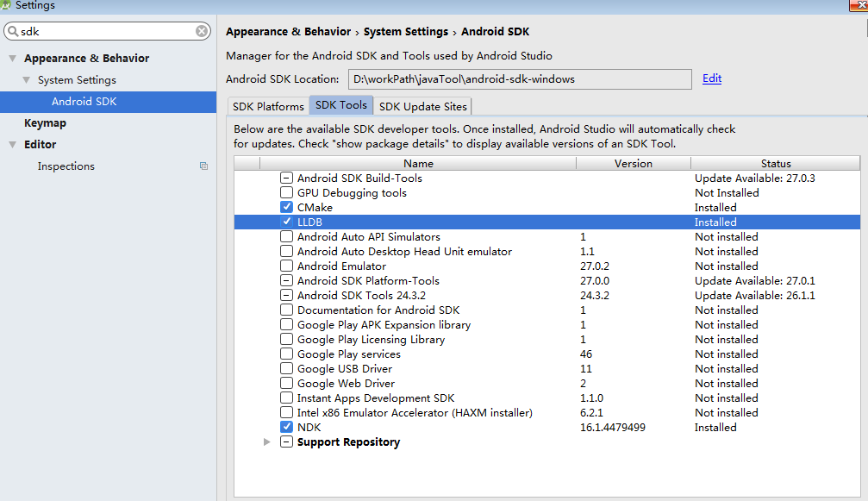The height and width of the screenshot is (501, 868).
Task: Tick the GPU Debugging tools checkbox
Action: click(x=286, y=193)
